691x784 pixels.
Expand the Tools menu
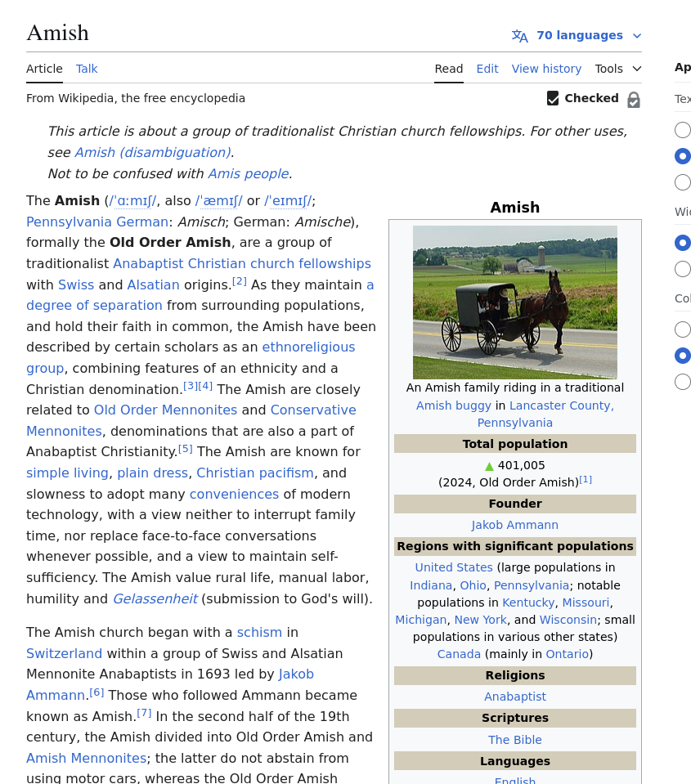pyautogui.click(x=618, y=69)
